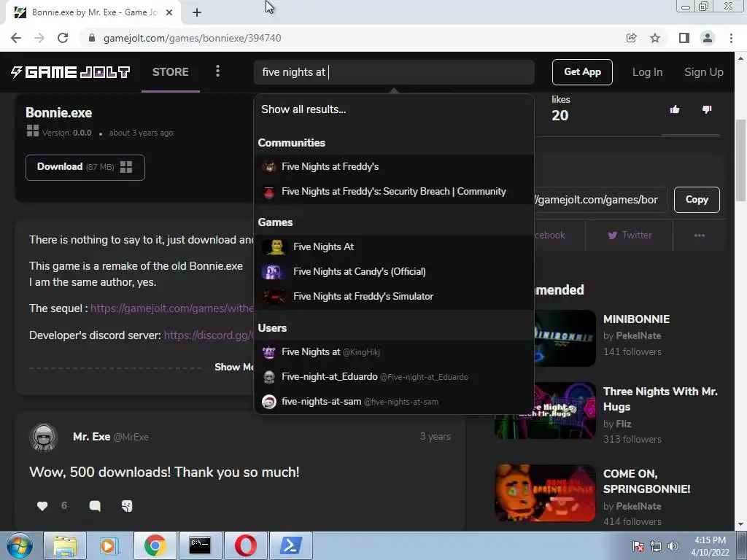Click Five Nights at Candy's game thumbnail
The width and height of the screenshot is (747, 560).
[x=274, y=271]
